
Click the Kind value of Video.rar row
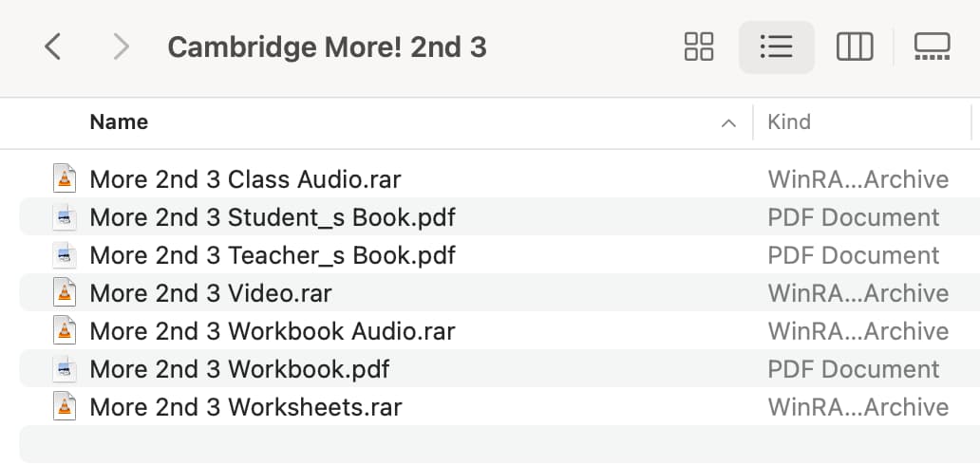pos(858,293)
